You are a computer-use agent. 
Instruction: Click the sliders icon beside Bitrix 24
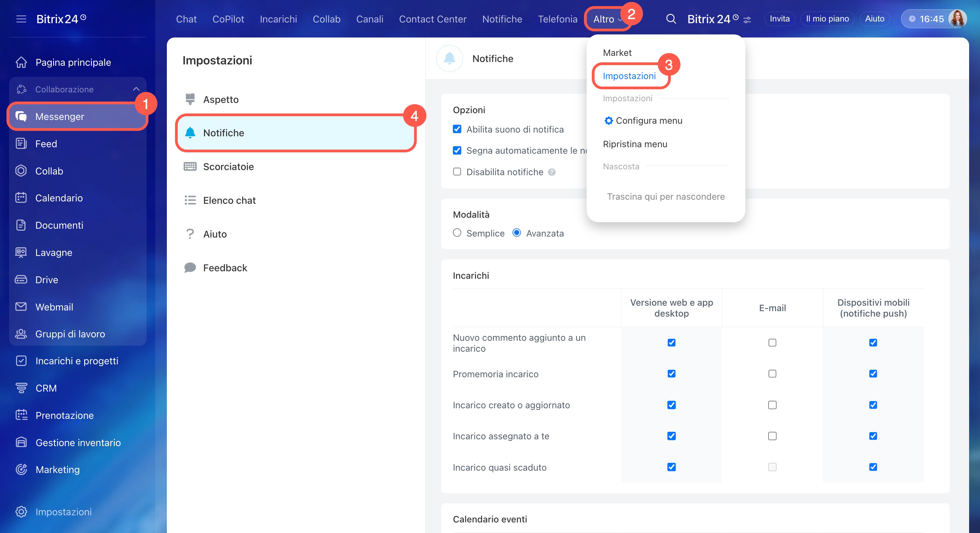[x=747, y=20]
